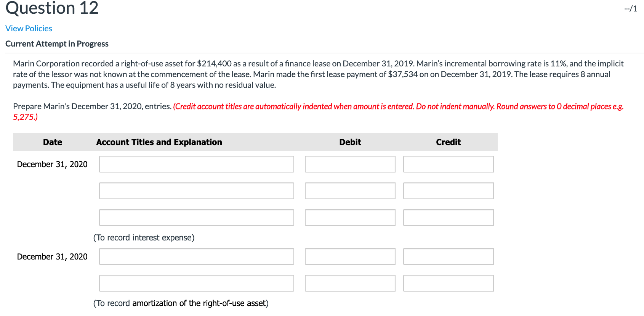This screenshot has height=316, width=644.
Task: Click the Current Attempt in Progress label
Action: pos(56,44)
